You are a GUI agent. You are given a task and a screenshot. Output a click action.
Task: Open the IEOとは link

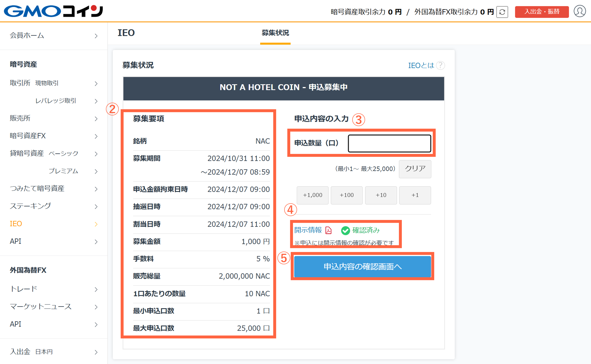tap(421, 65)
